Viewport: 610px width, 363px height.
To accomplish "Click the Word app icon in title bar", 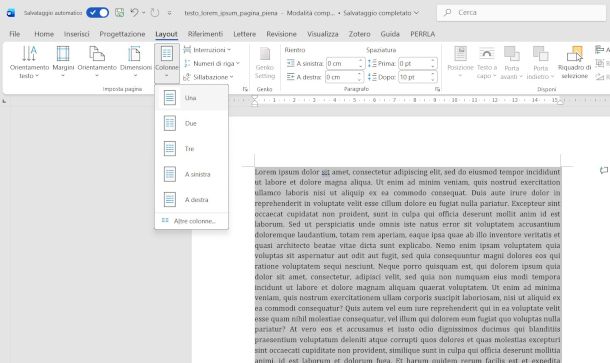I will tap(11, 13).
